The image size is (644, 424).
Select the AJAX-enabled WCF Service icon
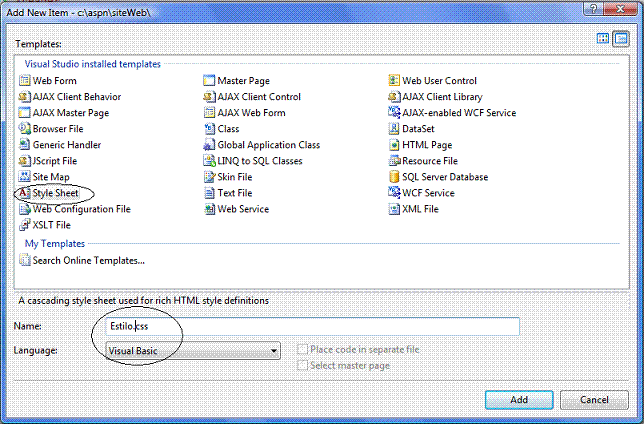pyautogui.click(x=394, y=113)
